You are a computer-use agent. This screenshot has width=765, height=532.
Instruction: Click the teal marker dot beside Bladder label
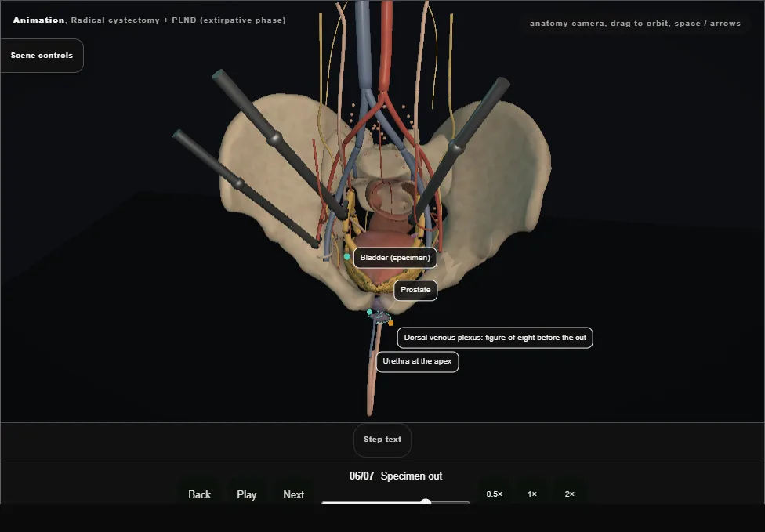347,256
